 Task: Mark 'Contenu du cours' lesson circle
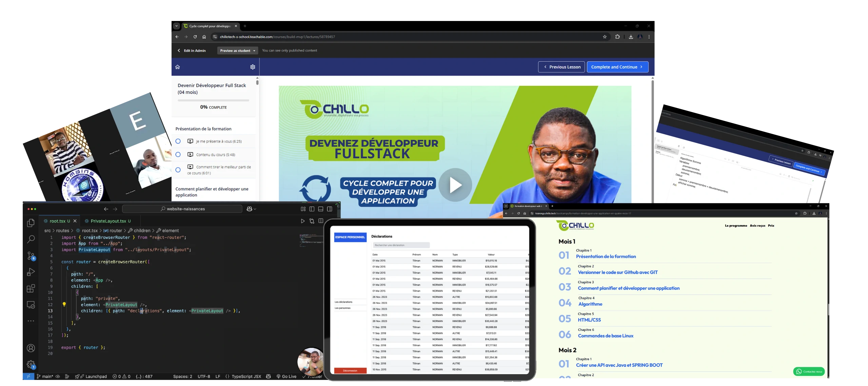click(x=178, y=155)
